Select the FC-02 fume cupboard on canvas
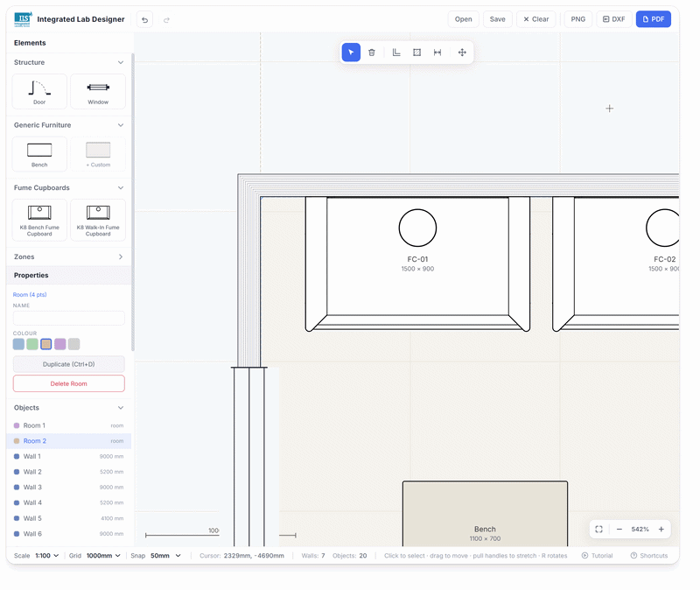Image resolution: width=700 pixels, height=590 pixels. pyautogui.click(x=616, y=263)
